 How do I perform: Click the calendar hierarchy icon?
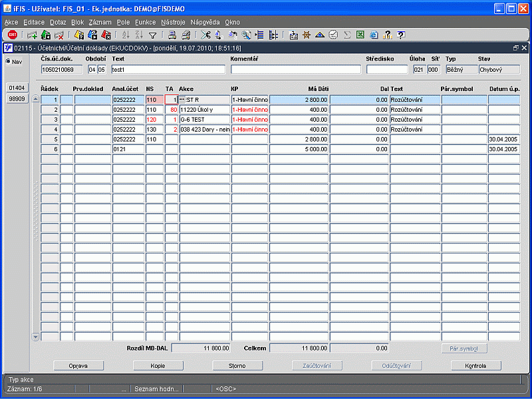coord(293,35)
